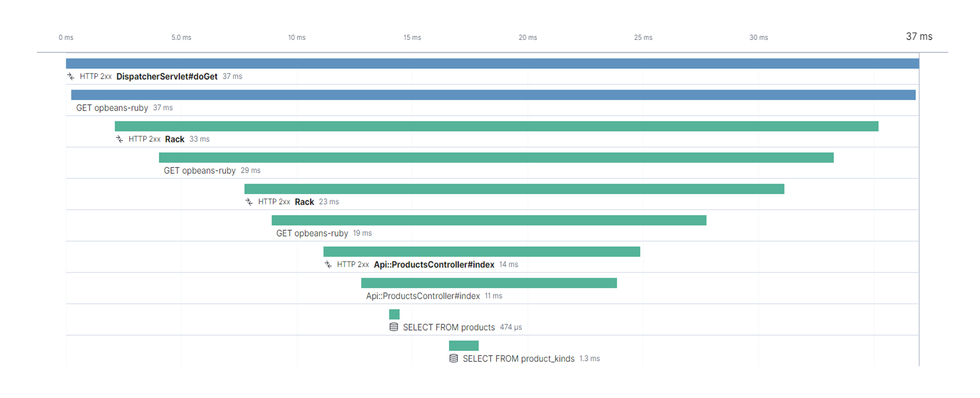980x398 pixels.
Task: Select the green Api::ProductsController#index 14 ms transaction bar
Action: pyautogui.click(x=482, y=252)
